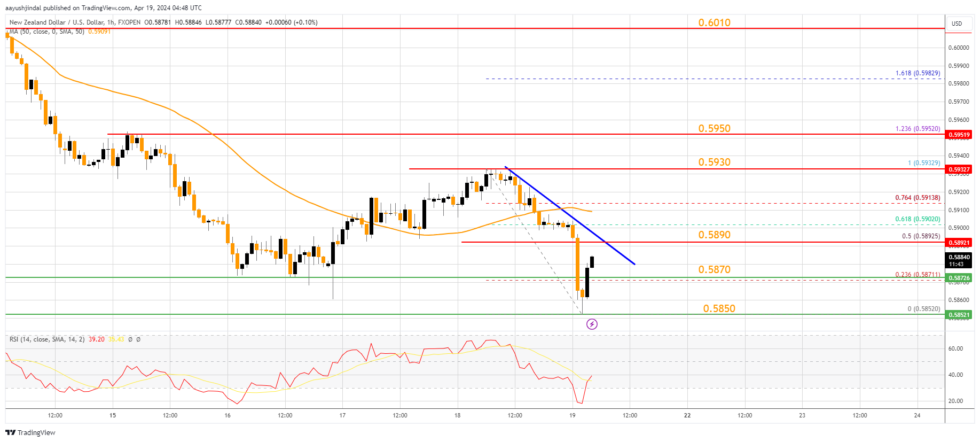Click the published-by header text

104,8
